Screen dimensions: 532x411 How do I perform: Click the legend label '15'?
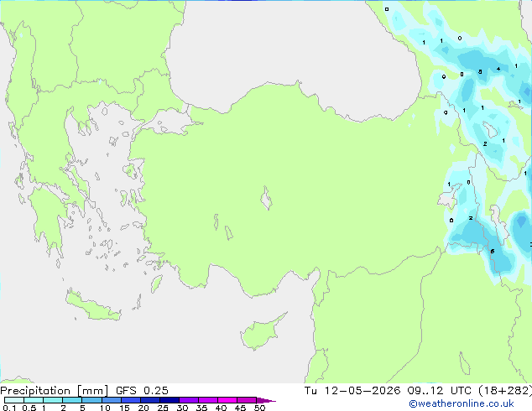pyautogui.click(x=124, y=408)
